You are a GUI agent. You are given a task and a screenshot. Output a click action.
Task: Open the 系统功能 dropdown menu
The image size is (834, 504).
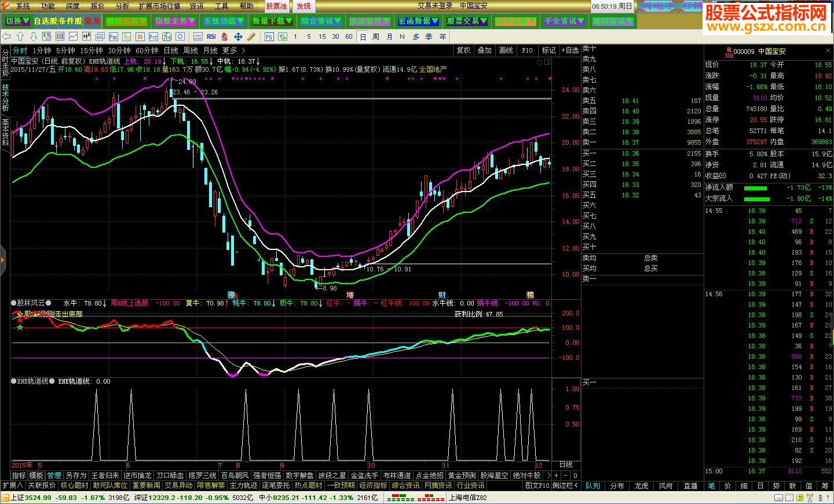click(x=224, y=21)
